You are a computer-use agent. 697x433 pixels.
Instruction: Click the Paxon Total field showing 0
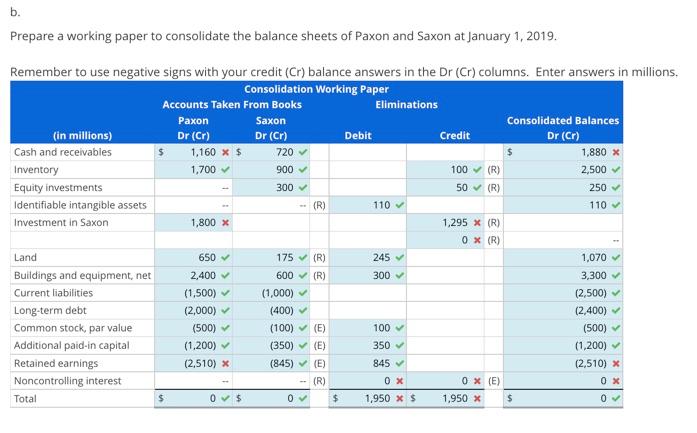point(193,399)
